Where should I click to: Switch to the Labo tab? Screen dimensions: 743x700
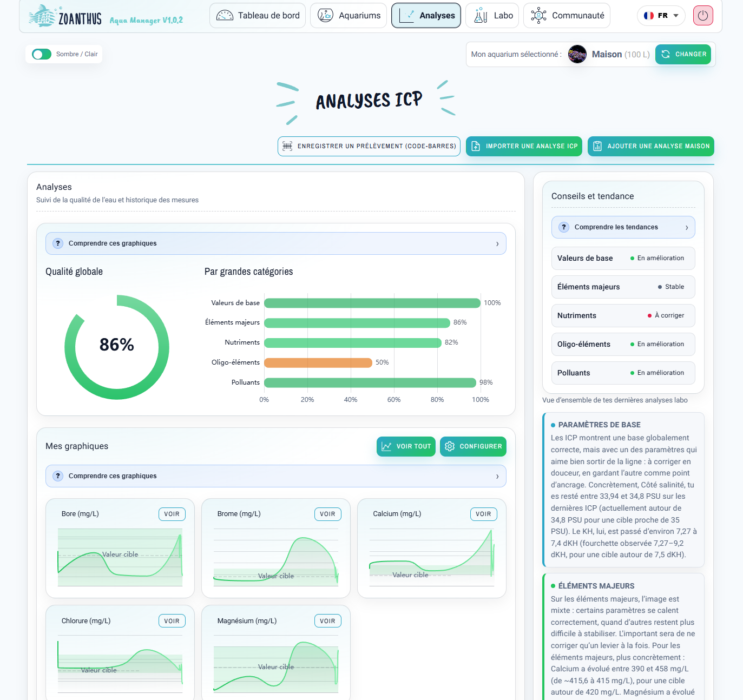[x=493, y=16]
